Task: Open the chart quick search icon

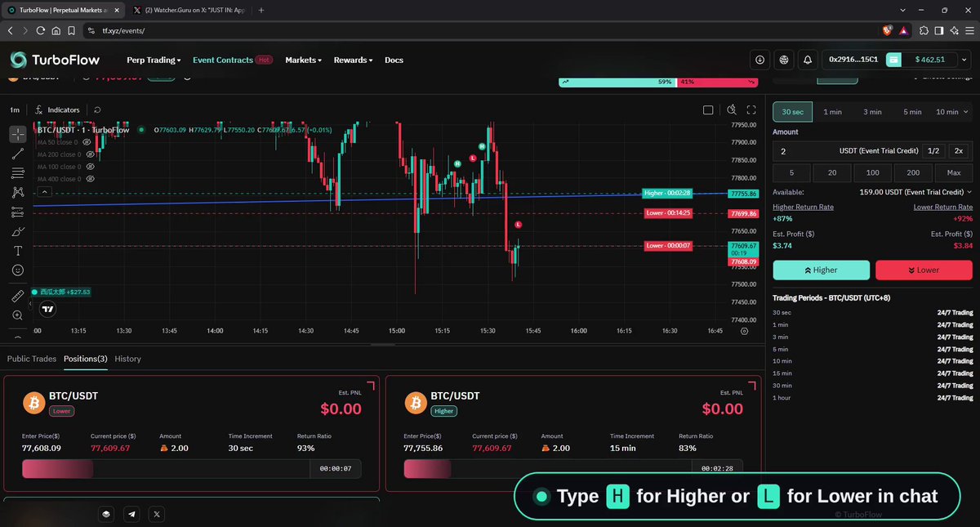Action: pos(732,110)
